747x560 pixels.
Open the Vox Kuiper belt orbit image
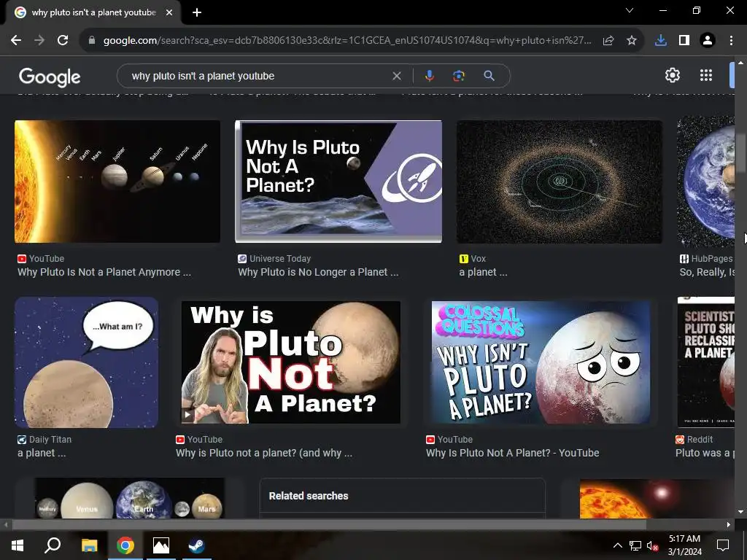point(560,182)
